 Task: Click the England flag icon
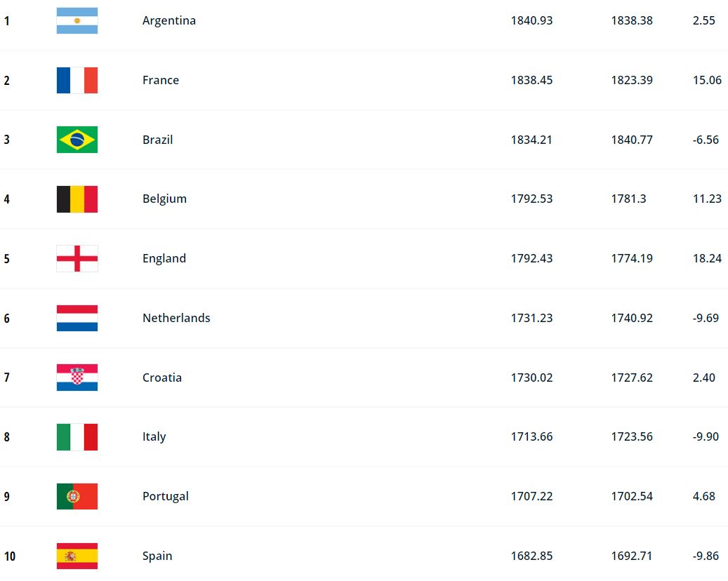(77, 258)
